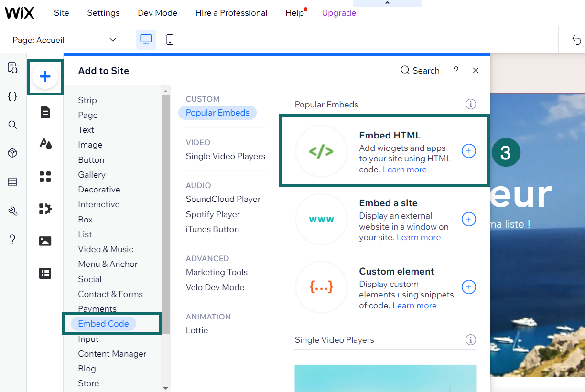Click the blue plus Add Elements button
This screenshot has width=585, height=392.
pyautogui.click(x=45, y=76)
